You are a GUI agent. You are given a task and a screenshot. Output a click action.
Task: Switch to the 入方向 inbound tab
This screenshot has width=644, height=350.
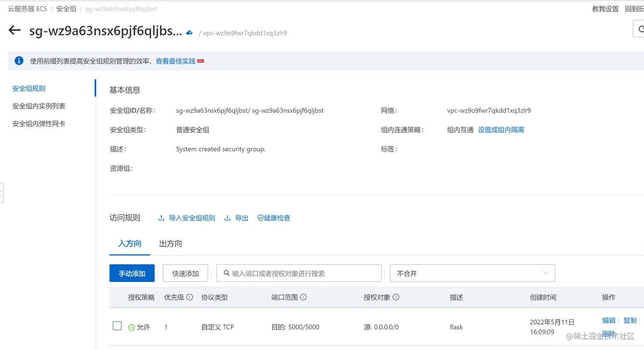coord(129,244)
